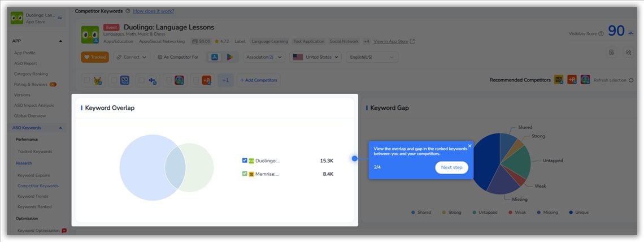Click the Next step button in tooltip
Image resolution: width=644 pixels, height=242 pixels.
click(451, 167)
